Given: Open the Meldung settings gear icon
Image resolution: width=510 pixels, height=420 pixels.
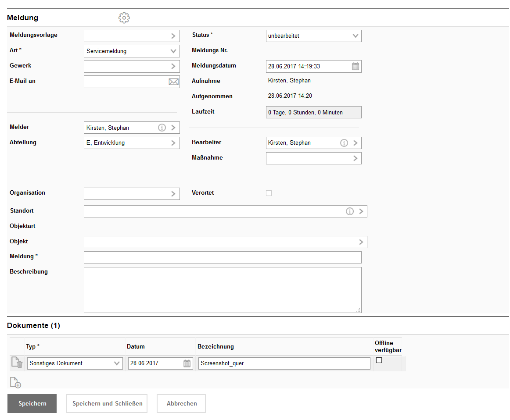Looking at the screenshot, I should click(x=124, y=18).
